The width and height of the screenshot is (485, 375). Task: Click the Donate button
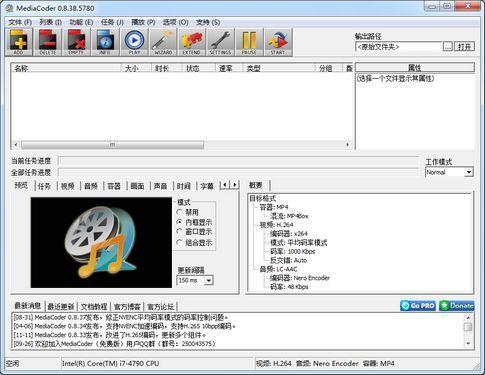pos(457,306)
